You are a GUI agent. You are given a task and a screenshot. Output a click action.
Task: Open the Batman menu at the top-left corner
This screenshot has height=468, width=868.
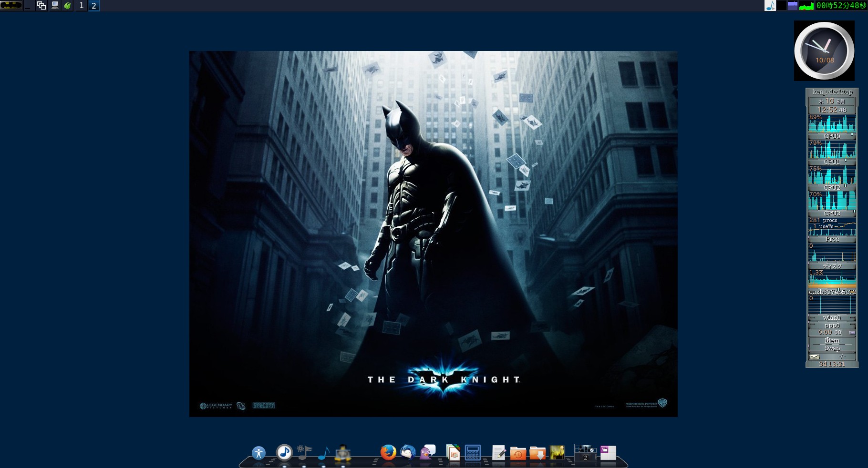[x=10, y=6]
